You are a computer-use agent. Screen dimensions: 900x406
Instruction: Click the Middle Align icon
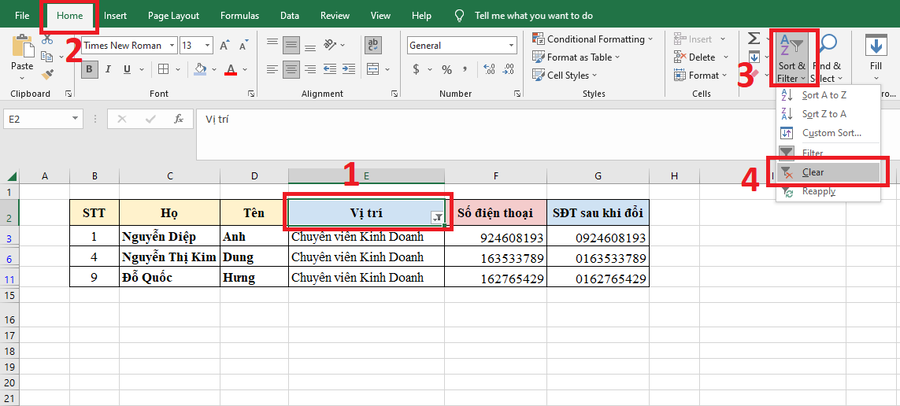[x=292, y=44]
